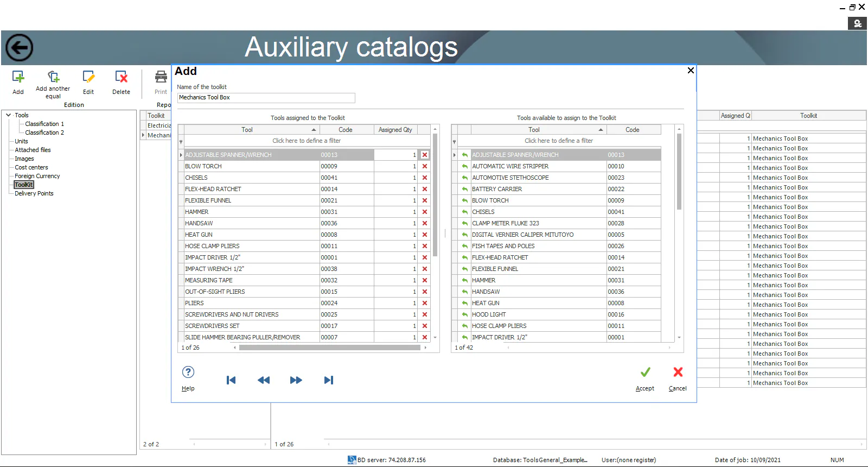
Task: Assign AUTOMOTIVE STETHOSCOPE with green arrow
Action: (465, 178)
